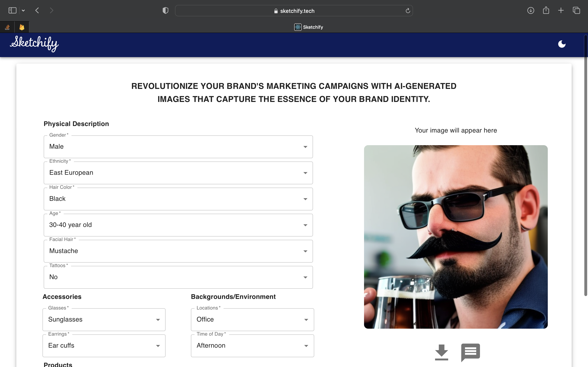This screenshot has width=588, height=367.
Task: Change the Glasses selection from Sunglasses
Action: tap(104, 319)
